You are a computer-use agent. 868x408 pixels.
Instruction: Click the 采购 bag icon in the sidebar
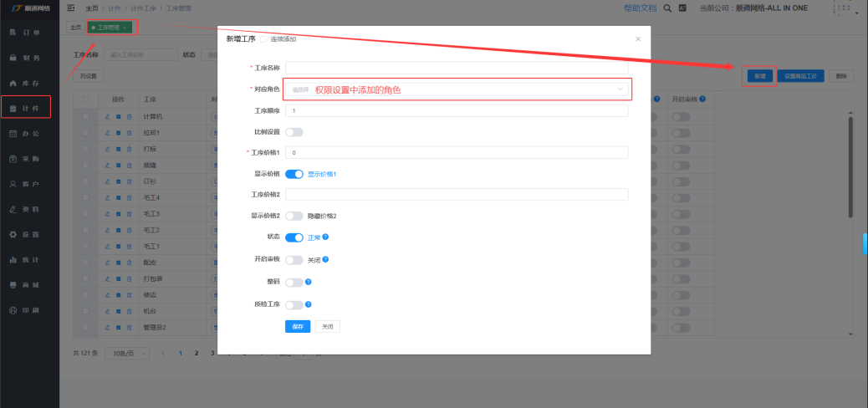(13, 159)
